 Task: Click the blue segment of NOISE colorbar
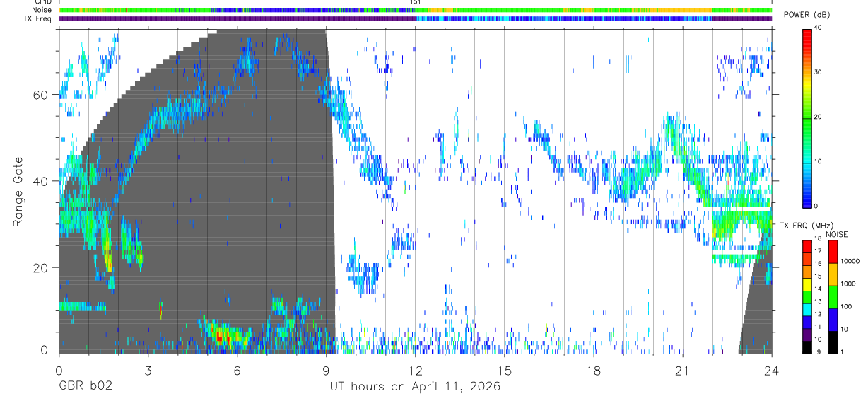[833, 320]
